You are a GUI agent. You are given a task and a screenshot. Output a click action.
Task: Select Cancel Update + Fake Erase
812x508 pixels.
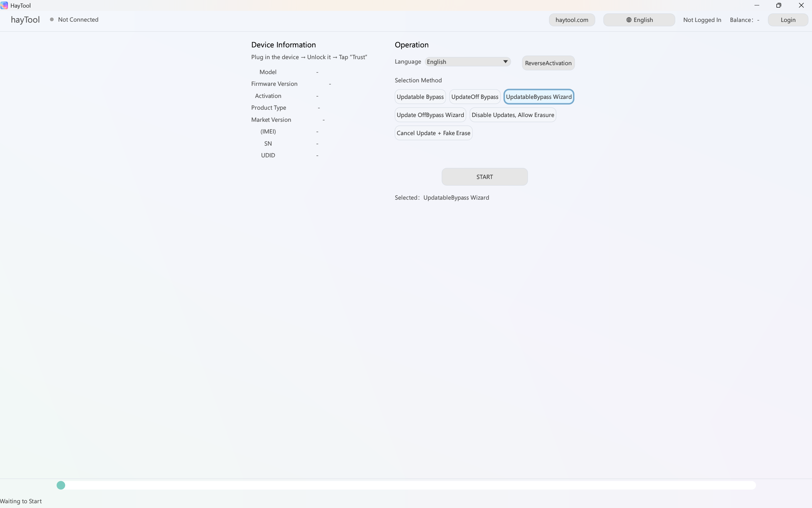pos(433,133)
